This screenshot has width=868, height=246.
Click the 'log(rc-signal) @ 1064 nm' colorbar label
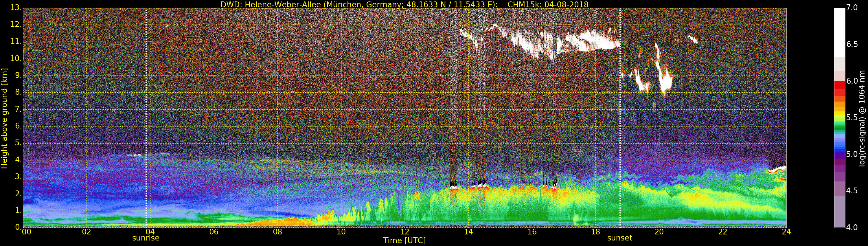click(862, 118)
